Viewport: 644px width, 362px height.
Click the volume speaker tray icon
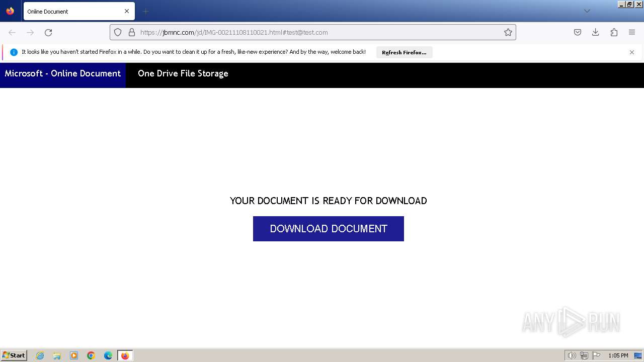572,355
